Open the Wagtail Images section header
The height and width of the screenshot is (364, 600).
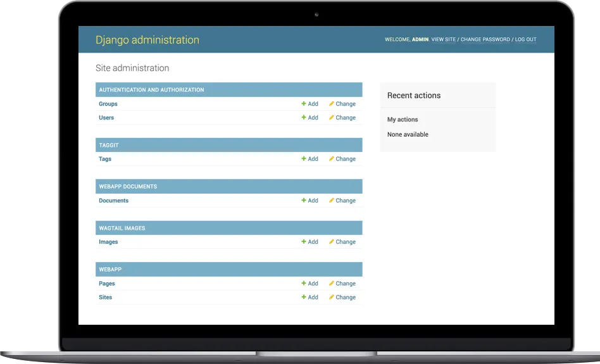pyautogui.click(x=122, y=228)
